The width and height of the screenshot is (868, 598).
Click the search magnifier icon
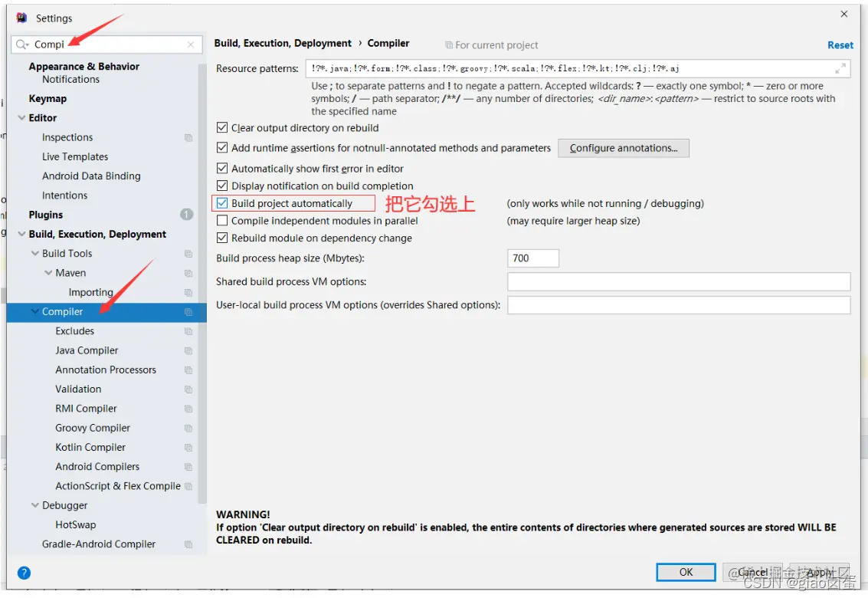pyautogui.click(x=21, y=44)
